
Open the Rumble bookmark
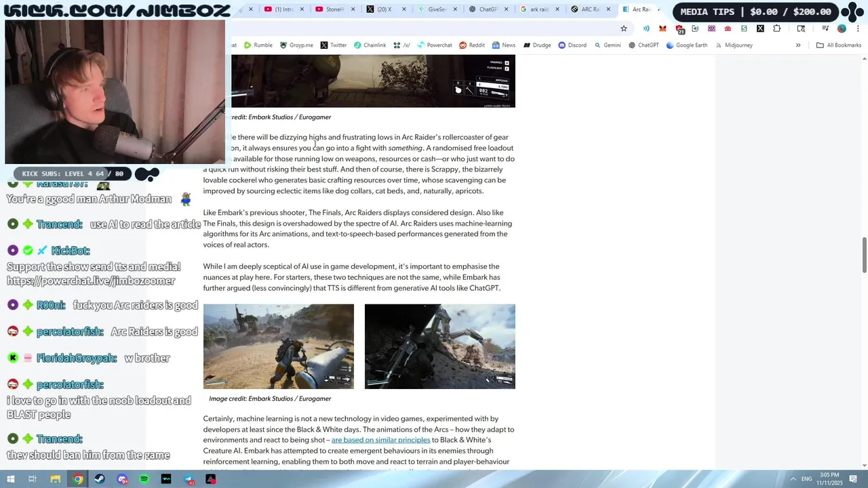[x=258, y=45]
